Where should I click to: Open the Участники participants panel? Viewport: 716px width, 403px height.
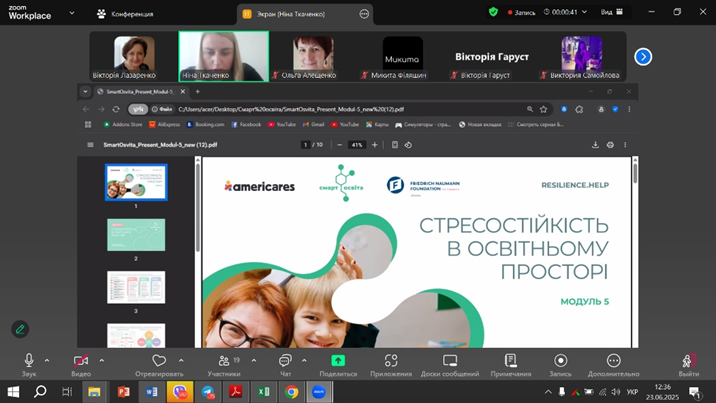224,365
